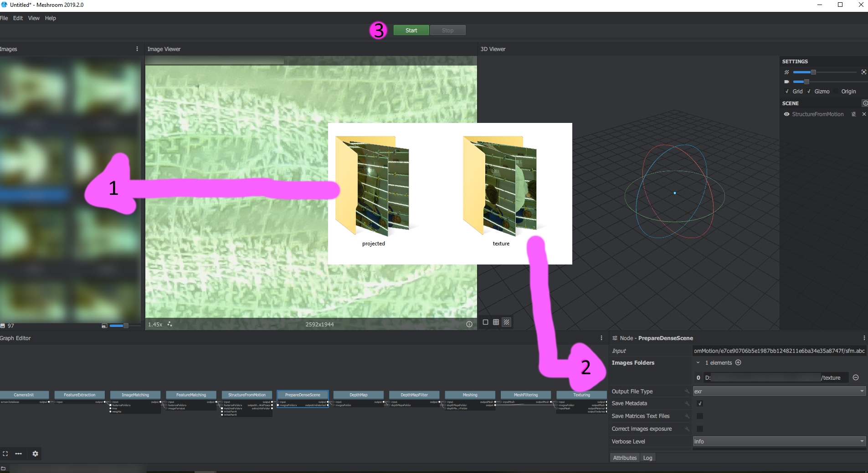Enable Save Matrices Text Files checkbox

pos(700,416)
